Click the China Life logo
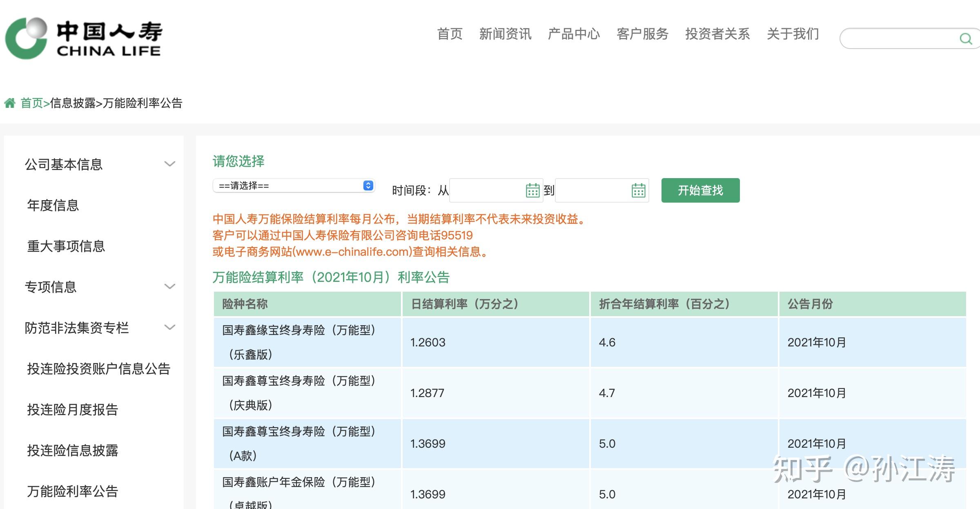This screenshot has height=509, width=980. tap(83, 38)
